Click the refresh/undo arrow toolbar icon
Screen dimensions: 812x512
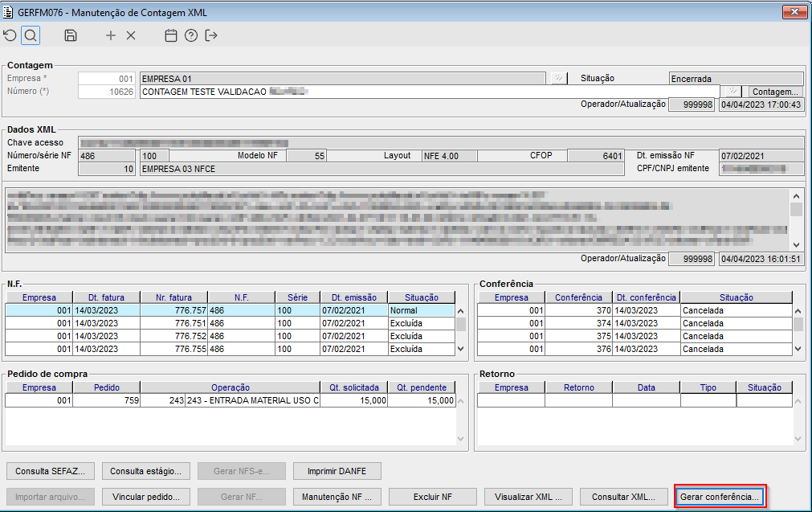pyautogui.click(x=10, y=35)
